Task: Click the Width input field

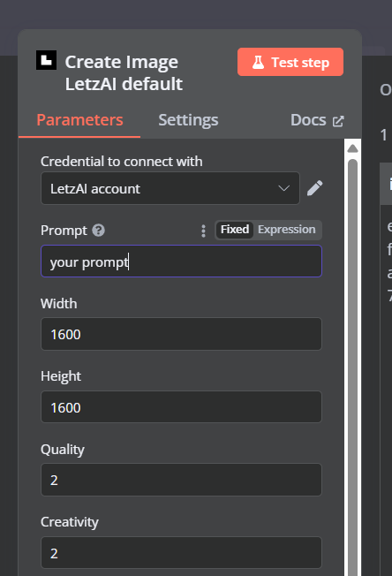Action: (181, 334)
